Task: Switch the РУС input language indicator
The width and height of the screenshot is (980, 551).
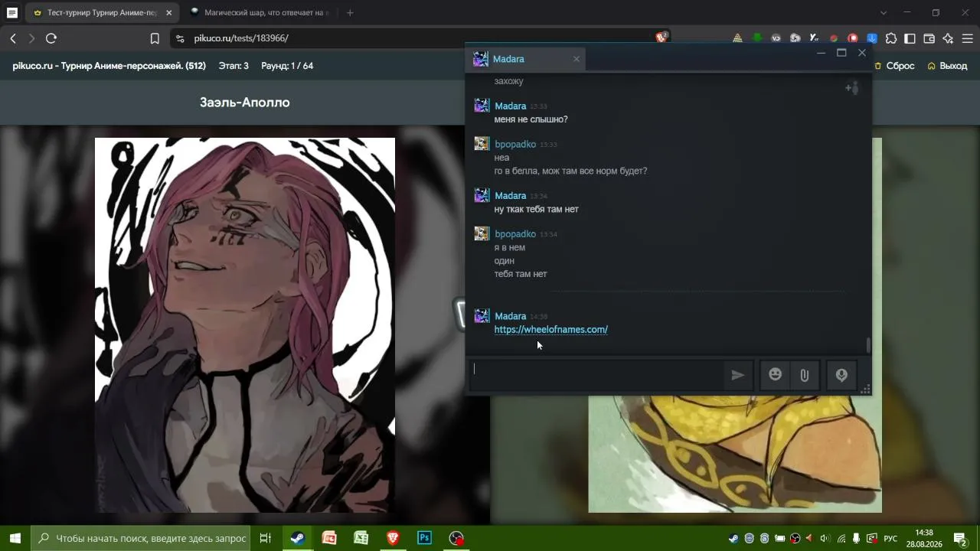Action: point(891,538)
